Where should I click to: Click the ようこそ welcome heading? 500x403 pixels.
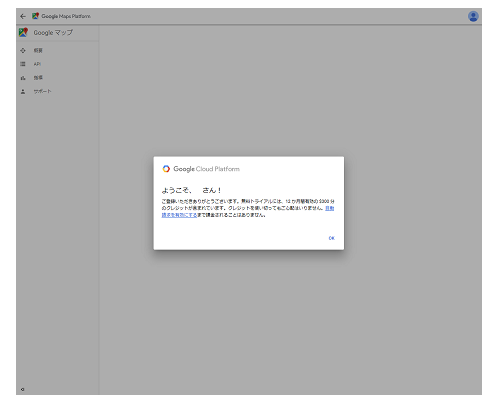(191, 190)
